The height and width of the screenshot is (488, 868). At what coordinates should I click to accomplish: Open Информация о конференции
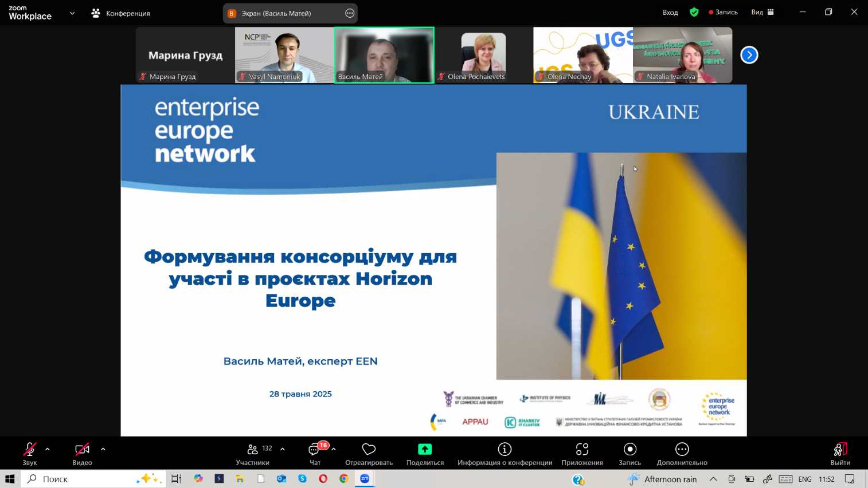tap(505, 454)
